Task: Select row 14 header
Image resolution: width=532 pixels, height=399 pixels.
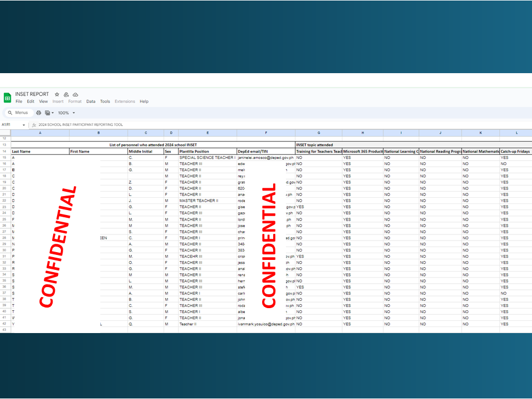Action: pyautogui.click(x=5, y=151)
